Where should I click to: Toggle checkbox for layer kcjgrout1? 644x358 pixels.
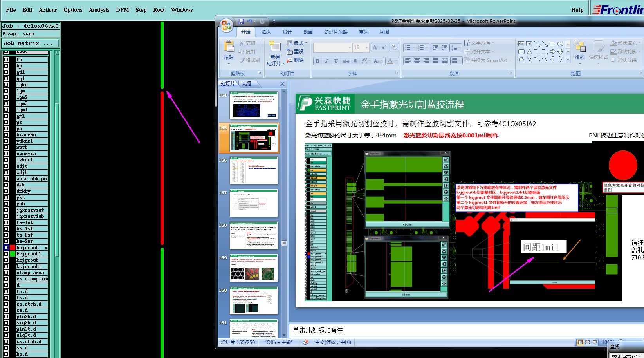(6, 254)
